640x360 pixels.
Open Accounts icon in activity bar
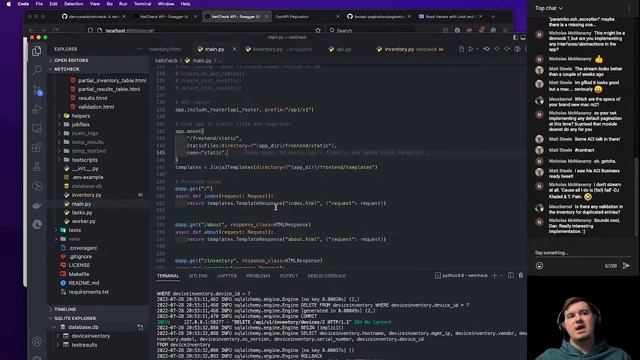(x=37, y=341)
